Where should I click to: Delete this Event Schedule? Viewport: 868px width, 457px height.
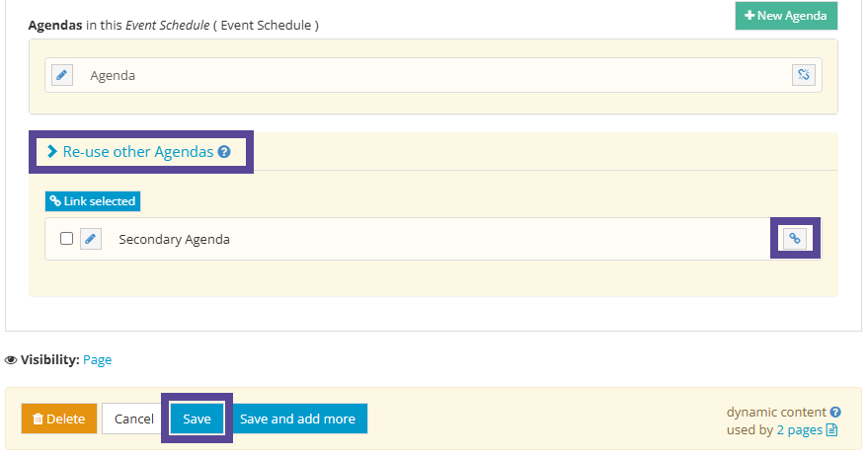(x=59, y=419)
